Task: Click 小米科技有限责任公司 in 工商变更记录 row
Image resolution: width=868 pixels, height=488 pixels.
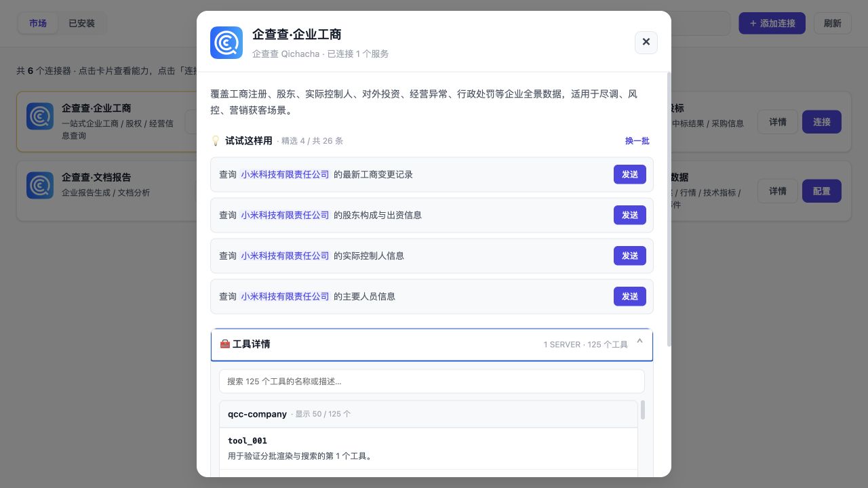Action: [x=285, y=174]
